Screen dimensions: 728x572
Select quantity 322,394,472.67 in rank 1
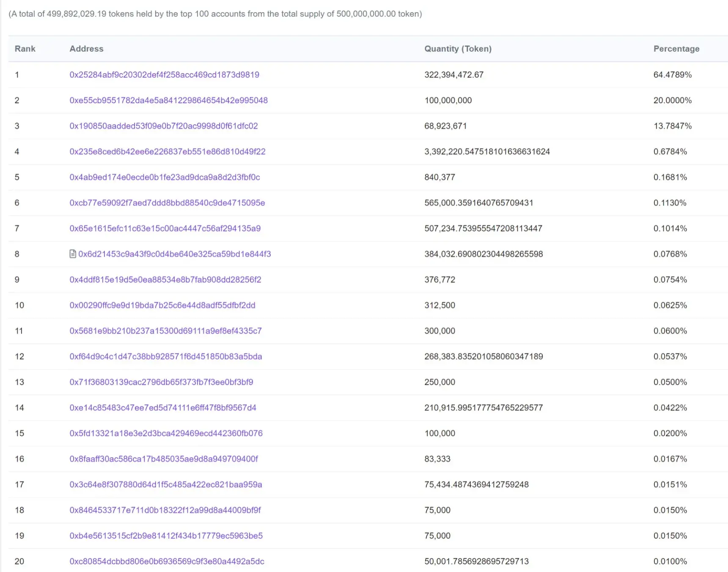454,74
